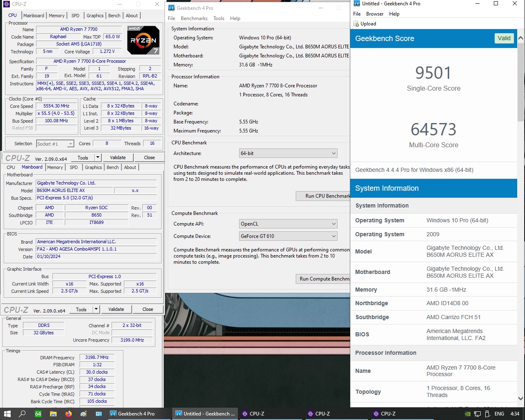Open File Explorer from the taskbar
This screenshot has width=525, height=420.
click(53, 414)
